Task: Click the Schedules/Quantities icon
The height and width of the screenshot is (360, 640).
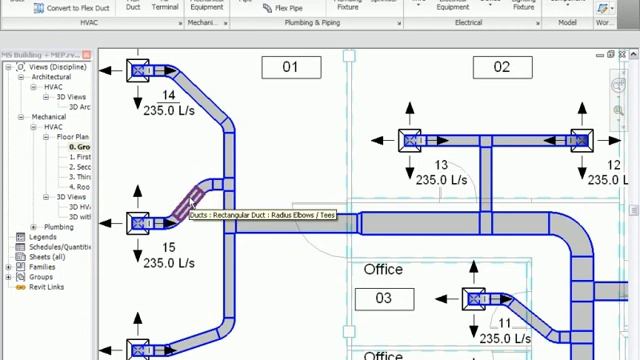Action: [x=20, y=247]
